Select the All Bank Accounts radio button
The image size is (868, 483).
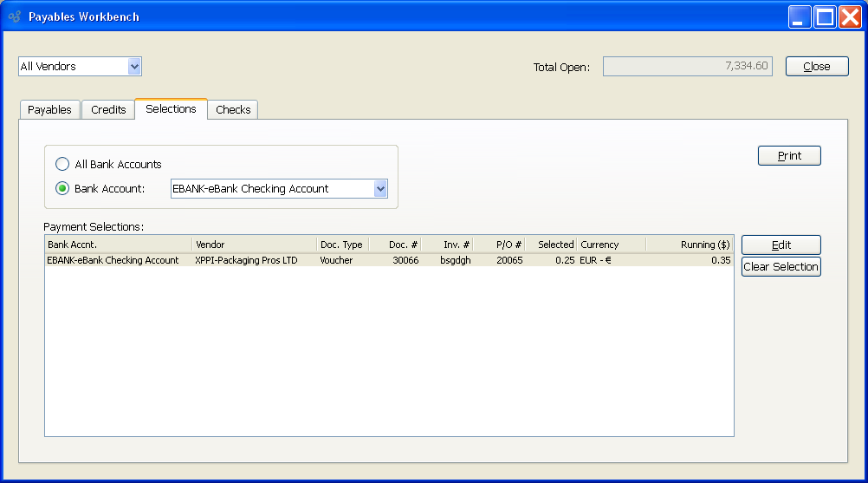pyautogui.click(x=62, y=164)
